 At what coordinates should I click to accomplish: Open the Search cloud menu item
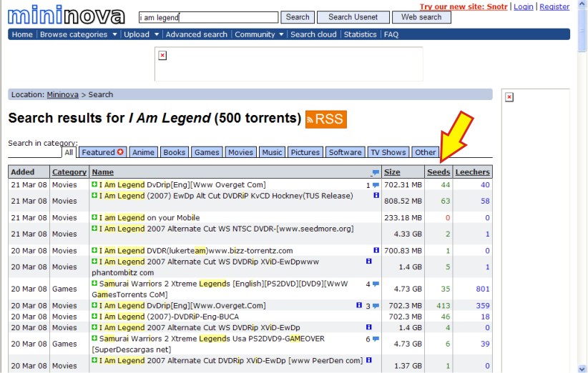click(313, 34)
